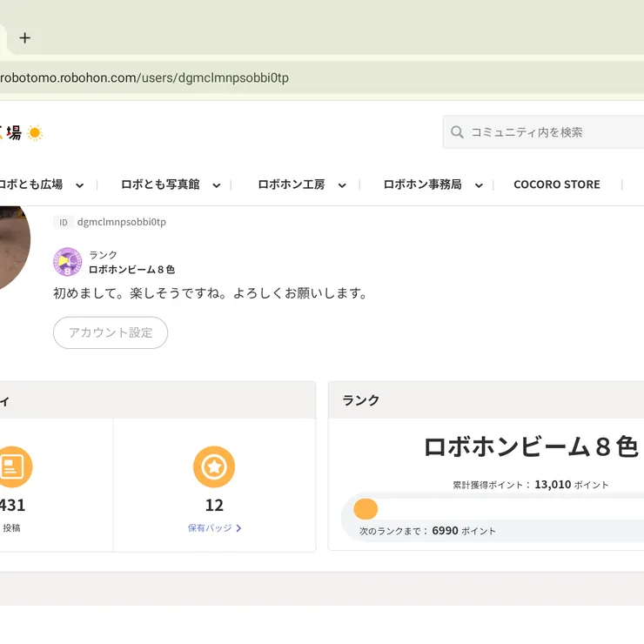644x644 pixels.
Task: Click the orange posts icon above 431
Action: click(13, 466)
